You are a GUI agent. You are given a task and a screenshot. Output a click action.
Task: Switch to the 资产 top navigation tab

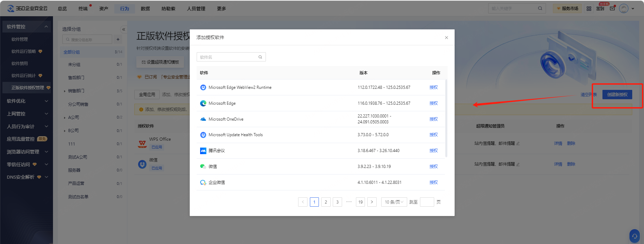coord(104,9)
